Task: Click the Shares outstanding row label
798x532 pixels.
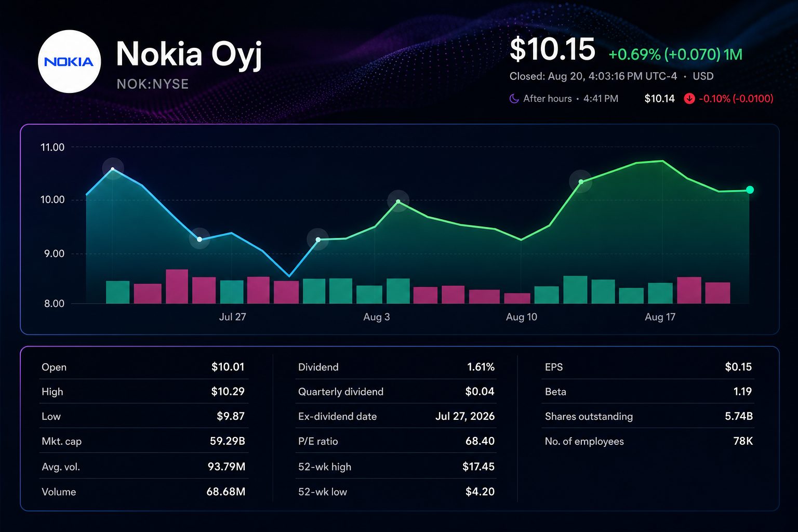Action: pyautogui.click(x=589, y=417)
